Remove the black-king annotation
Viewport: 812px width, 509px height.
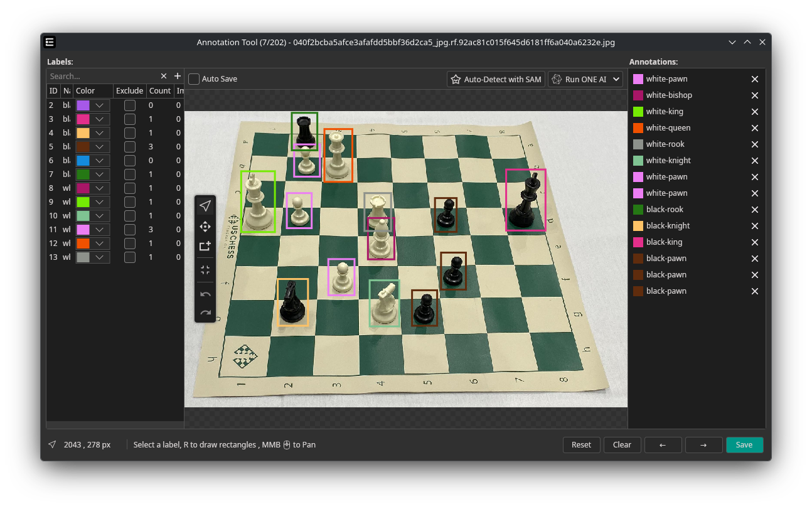tap(755, 242)
